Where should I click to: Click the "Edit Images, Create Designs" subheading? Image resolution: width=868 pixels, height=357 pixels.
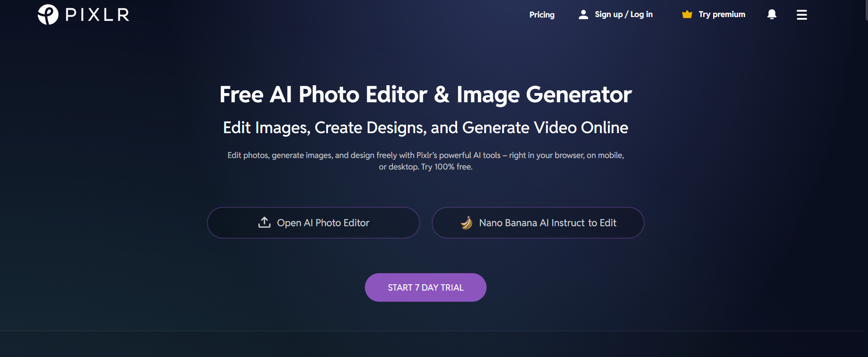click(x=426, y=128)
